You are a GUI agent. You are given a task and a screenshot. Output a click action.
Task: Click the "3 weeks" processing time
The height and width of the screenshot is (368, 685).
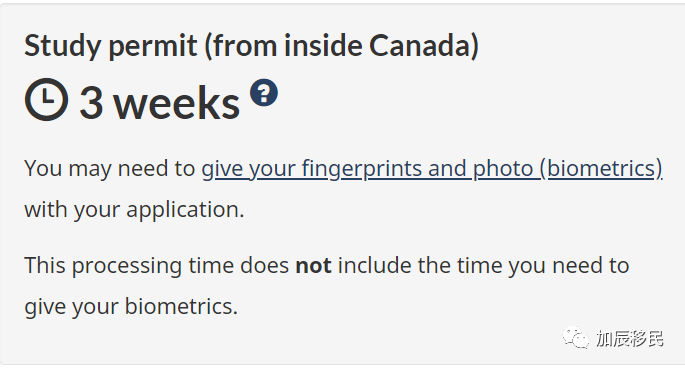click(x=159, y=103)
